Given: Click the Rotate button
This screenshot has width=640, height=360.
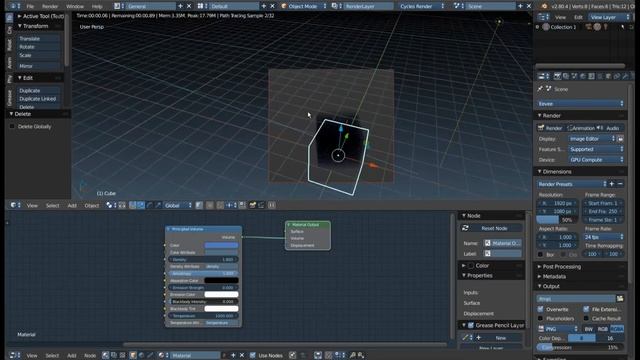Looking at the screenshot, I should (39, 47).
